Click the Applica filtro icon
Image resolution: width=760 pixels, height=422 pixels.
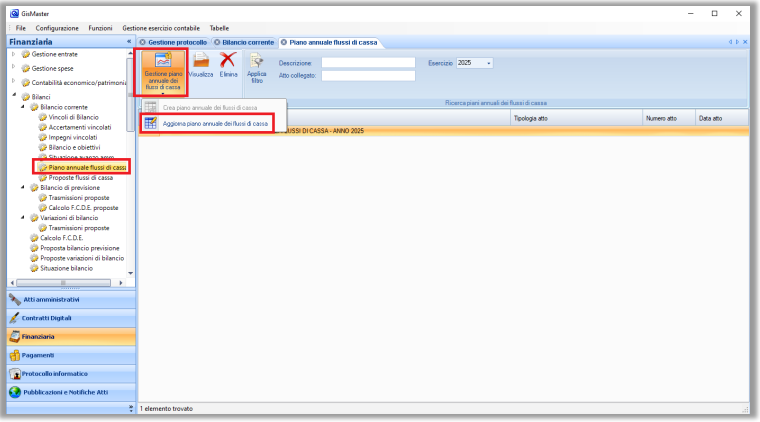point(256,63)
